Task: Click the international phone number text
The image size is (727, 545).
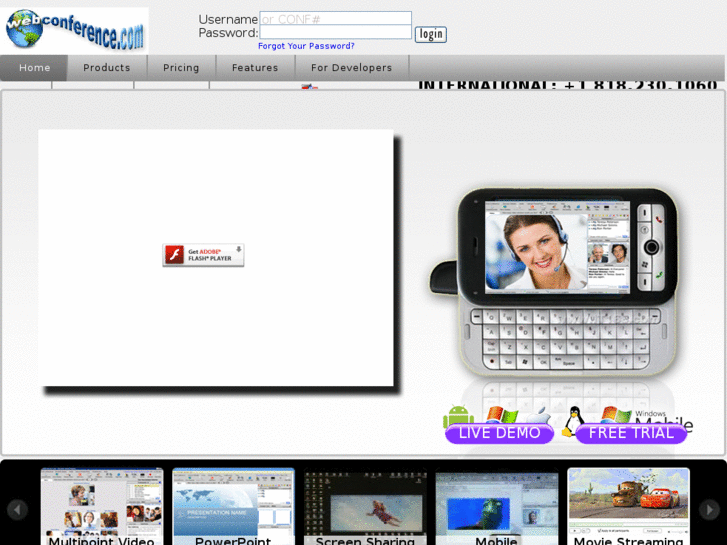Action: [x=568, y=85]
